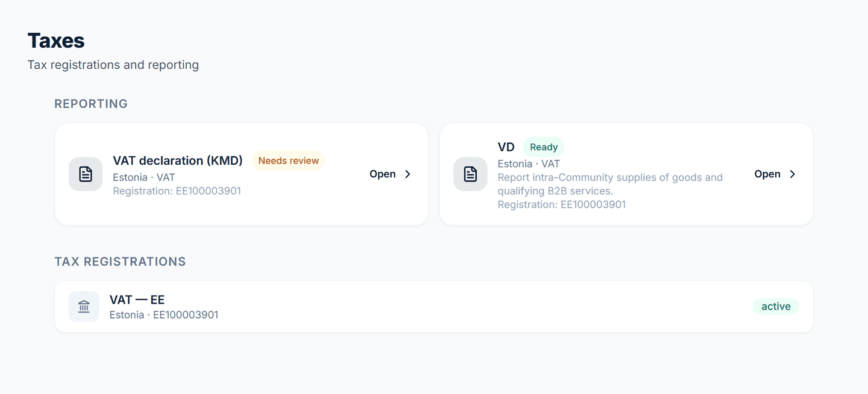The height and width of the screenshot is (394, 868).
Task: Click 'Tax registrations and reporting' subtitle
Action: tap(113, 65)
